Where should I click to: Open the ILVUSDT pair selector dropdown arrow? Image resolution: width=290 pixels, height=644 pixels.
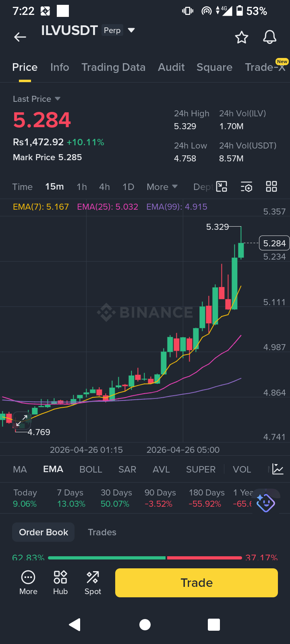(131, 30)
